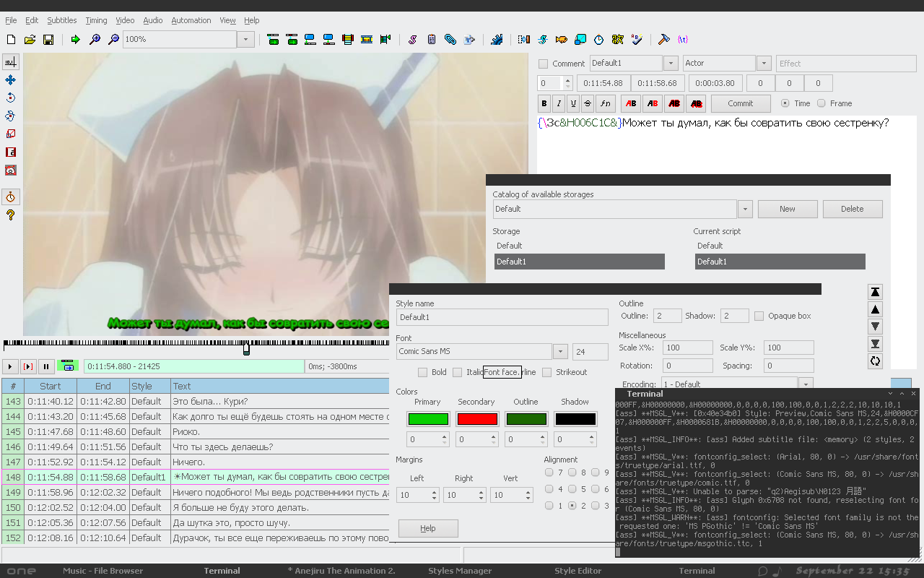The image size is (924, 578).
Task: Select the Rotate on Z axis tool
Action: point(11,98)
